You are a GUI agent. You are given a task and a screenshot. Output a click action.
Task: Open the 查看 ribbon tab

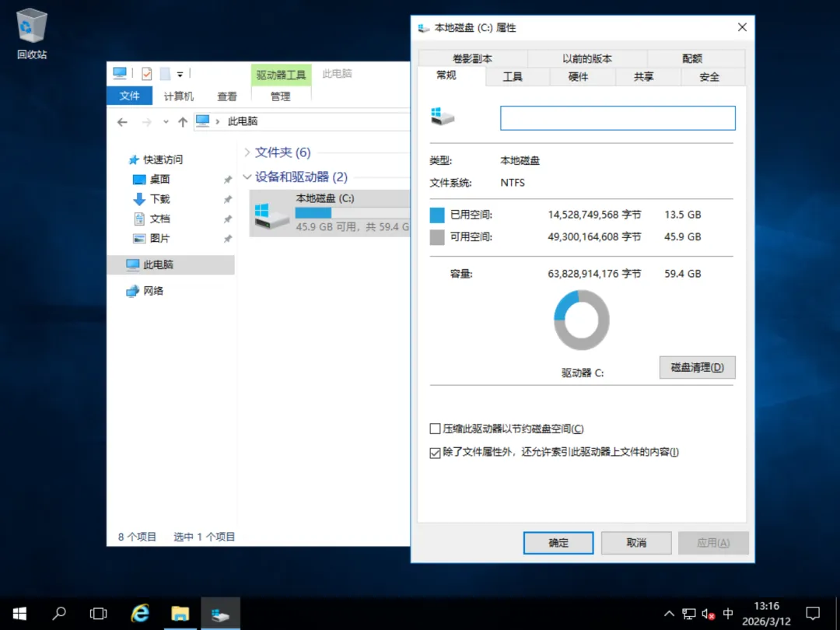click(x=226, y=96)
